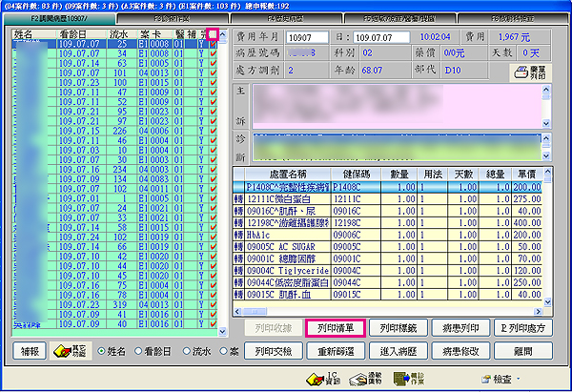
Task: Click the magenta-highlighted header box above list scrollbar
Action: pos(213,33)
